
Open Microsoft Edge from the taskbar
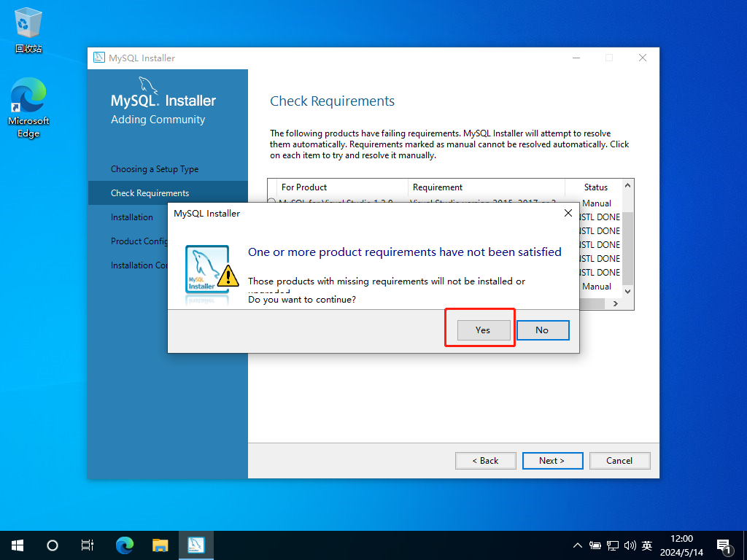pyautogui.click(x=125, y=545)
